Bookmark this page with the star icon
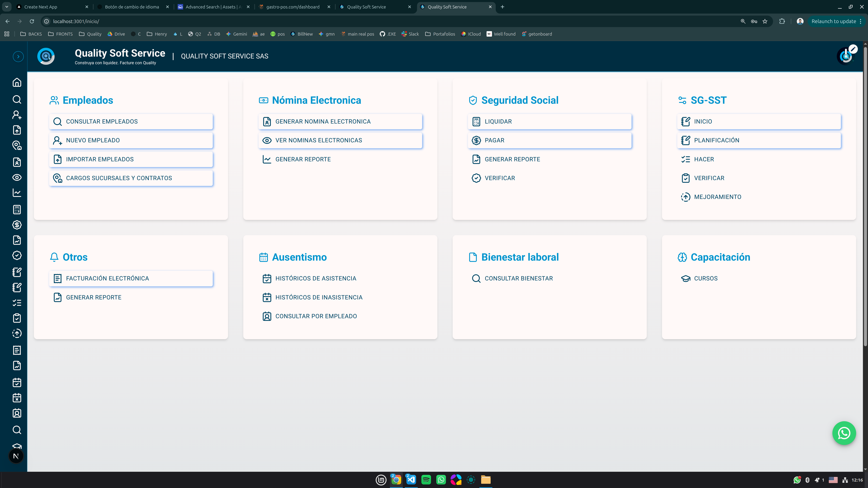The width and height of the screenshot is (868, 488). 765,21
